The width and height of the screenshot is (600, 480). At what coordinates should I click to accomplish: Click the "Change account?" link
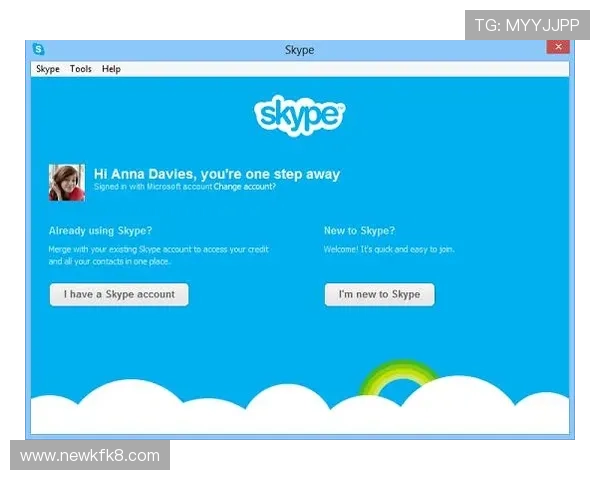(x=245, y=187)
